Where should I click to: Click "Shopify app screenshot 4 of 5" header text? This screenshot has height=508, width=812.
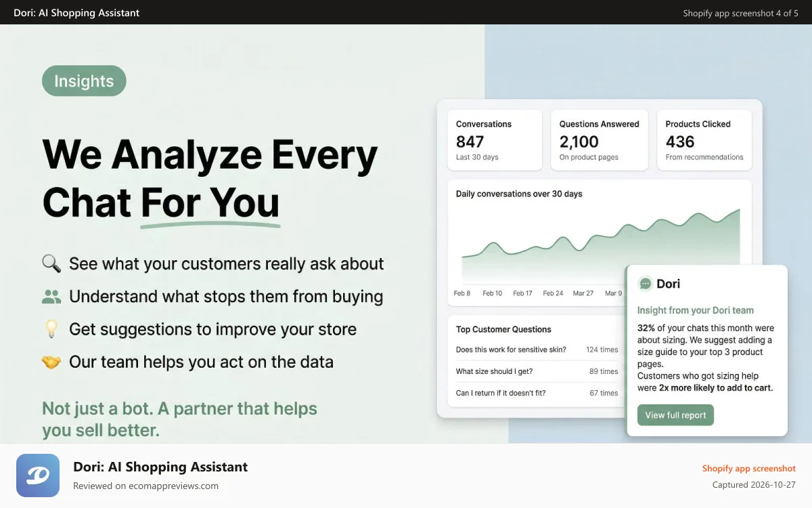740,13
